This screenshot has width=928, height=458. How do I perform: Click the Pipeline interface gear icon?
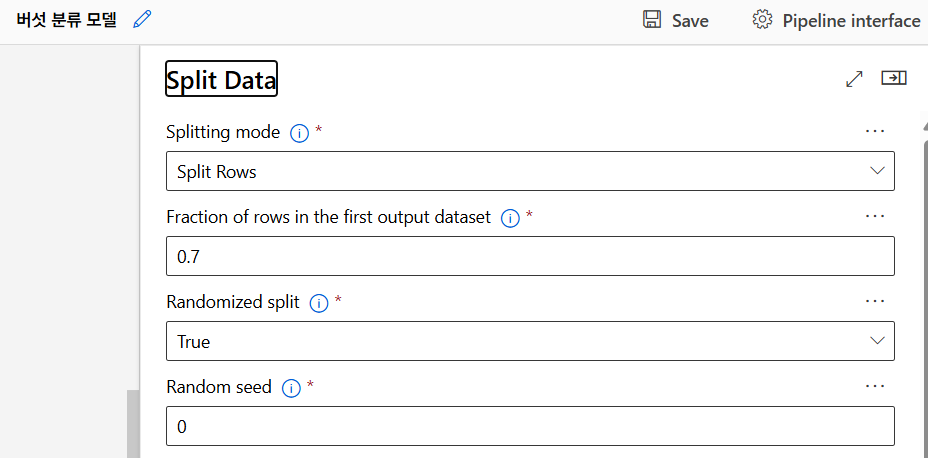(763, 20)
